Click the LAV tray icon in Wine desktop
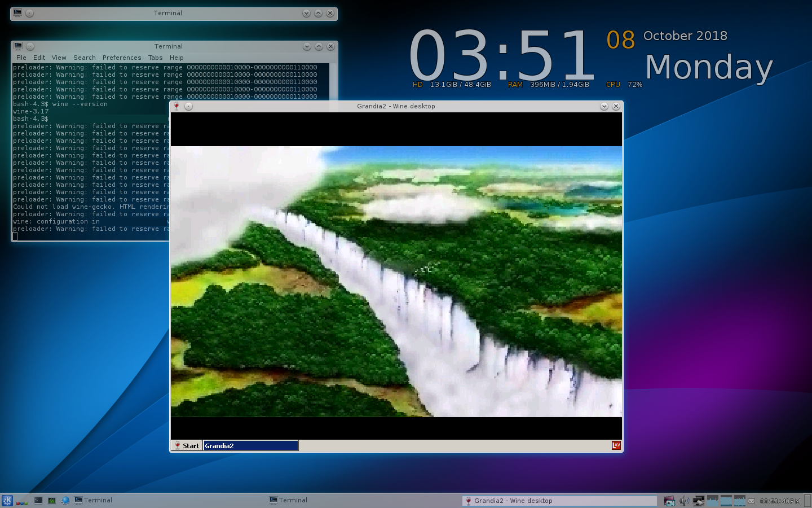The image size is (812, 508). [x=616, y=445]
